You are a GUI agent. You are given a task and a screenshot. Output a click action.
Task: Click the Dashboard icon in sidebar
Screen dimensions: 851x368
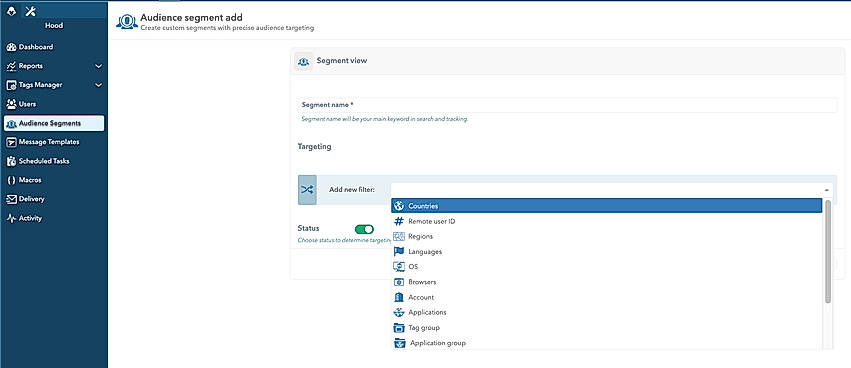tap(11, 47)
